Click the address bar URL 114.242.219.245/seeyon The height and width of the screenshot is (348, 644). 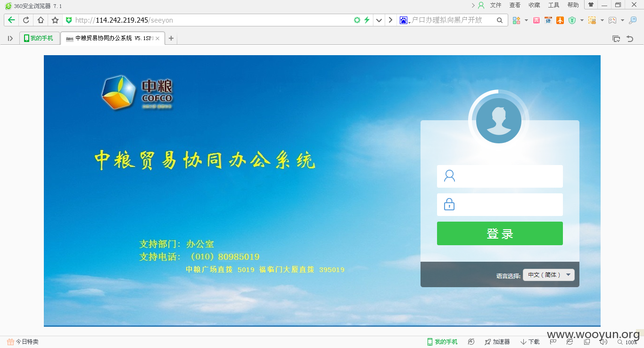pyautogui.click(x=124, y=20)
